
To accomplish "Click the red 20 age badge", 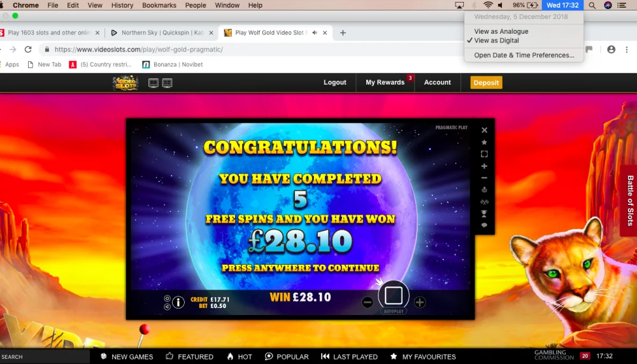I will pyautogui.click(x=585, y=356).
